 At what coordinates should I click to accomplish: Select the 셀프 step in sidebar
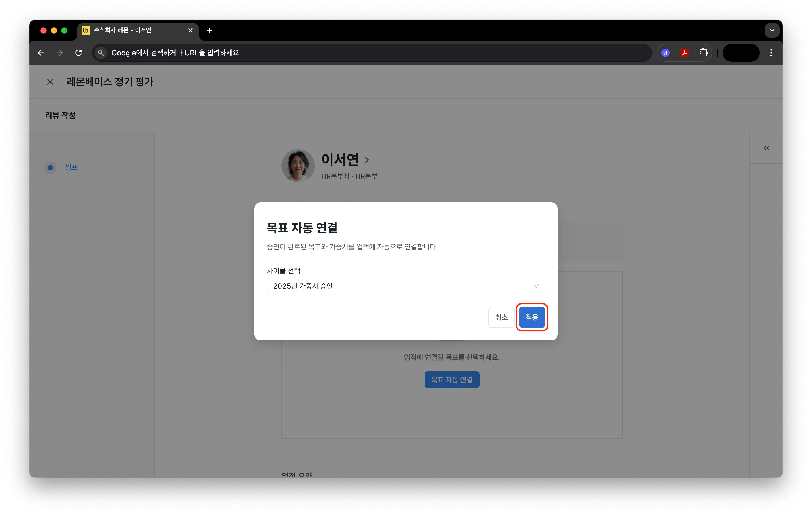(x=71, y=167)
